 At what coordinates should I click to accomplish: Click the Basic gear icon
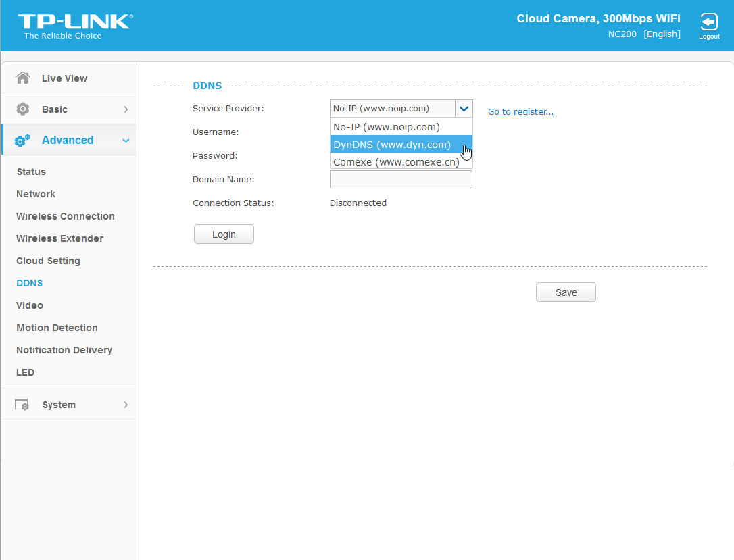click(x=22, y=109)
